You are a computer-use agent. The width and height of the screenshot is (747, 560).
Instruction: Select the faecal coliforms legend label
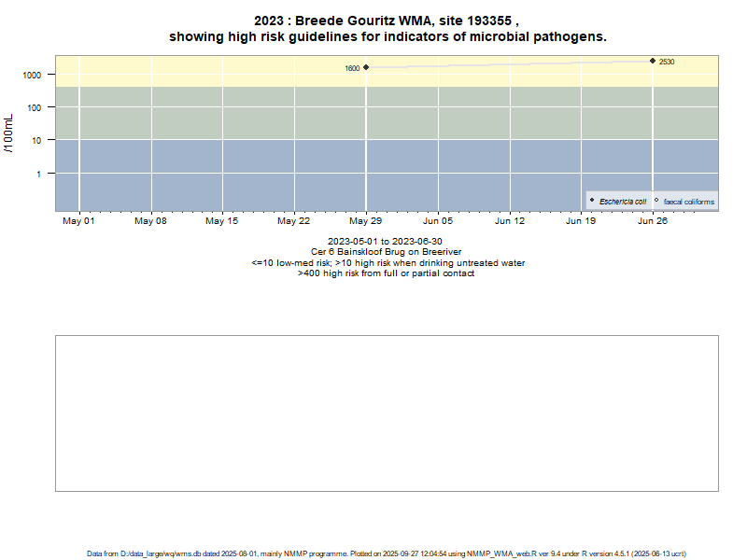688,202
